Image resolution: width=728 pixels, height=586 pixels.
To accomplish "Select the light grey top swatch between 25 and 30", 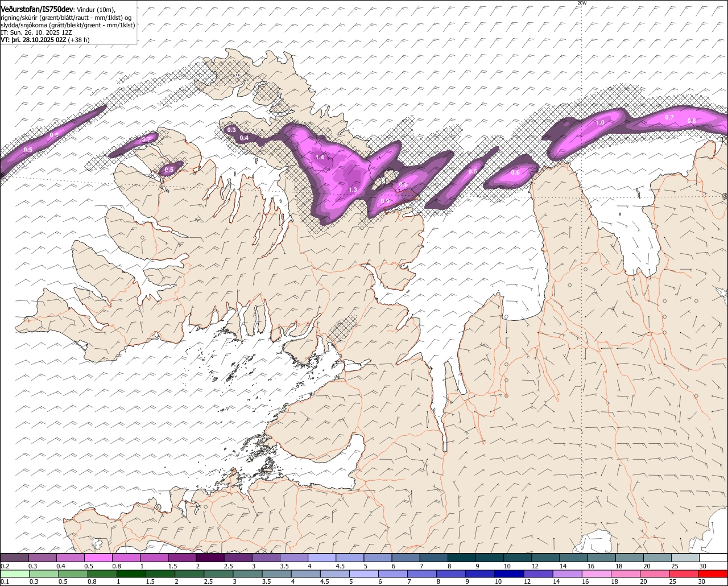I will pyautogui.click(x=685, y=558).
